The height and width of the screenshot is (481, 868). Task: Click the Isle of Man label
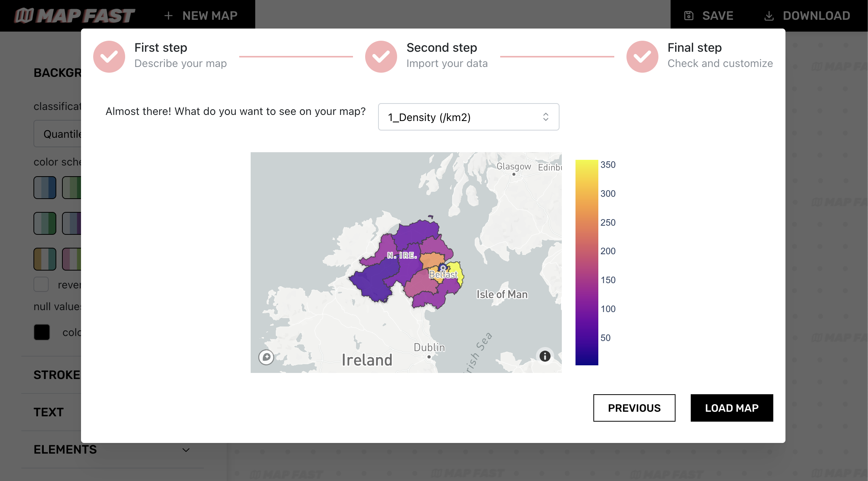(502, 294)
